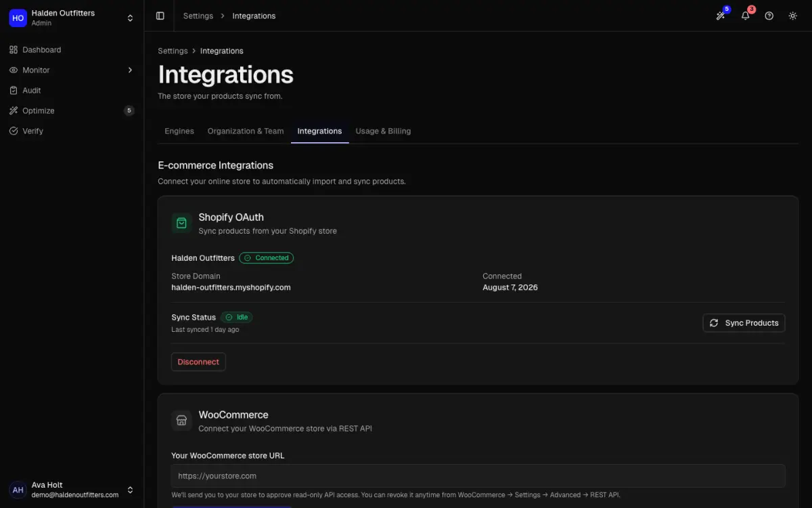Click the Audit clipboard icon

pos(14,90)
